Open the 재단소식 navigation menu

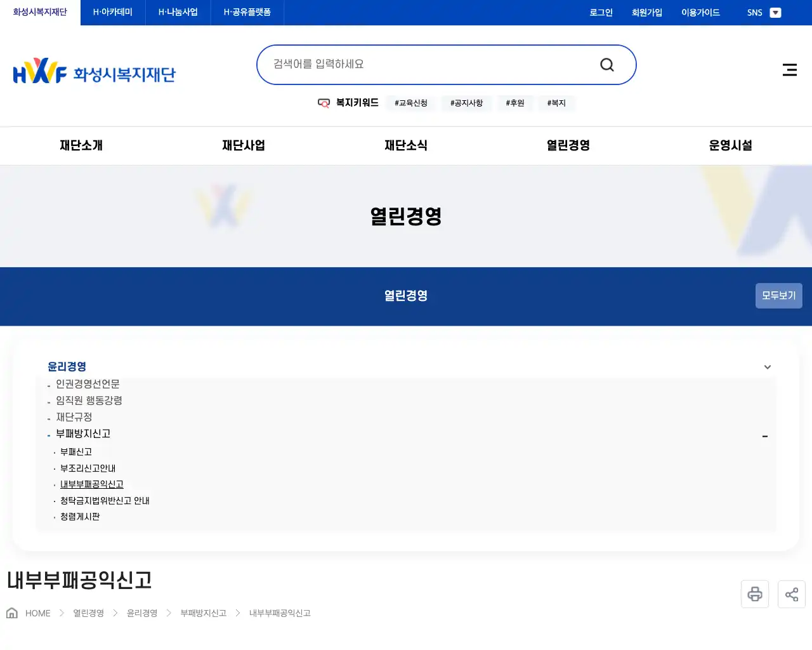click(x=406, y=145)
